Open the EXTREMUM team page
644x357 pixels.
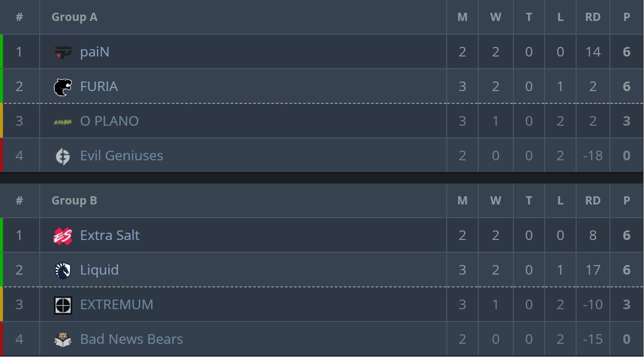coord(117,305)
